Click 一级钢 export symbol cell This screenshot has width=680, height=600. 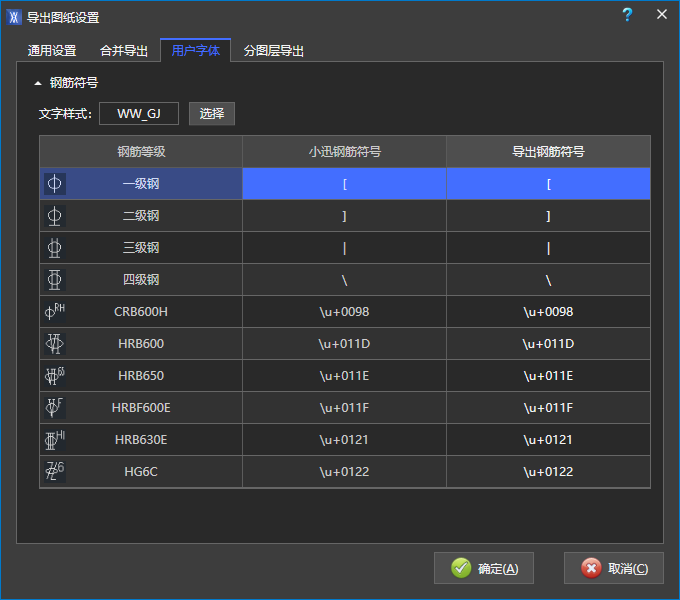[549, 184]
